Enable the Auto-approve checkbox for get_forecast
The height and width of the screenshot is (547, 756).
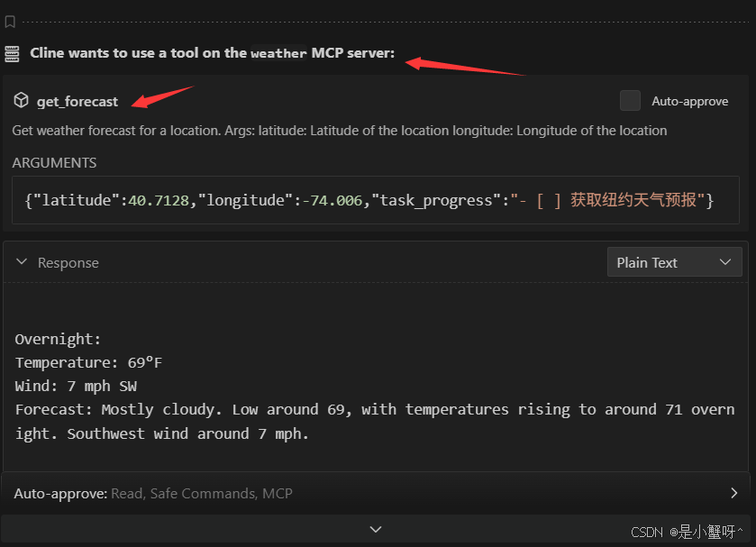pos(630,101)
